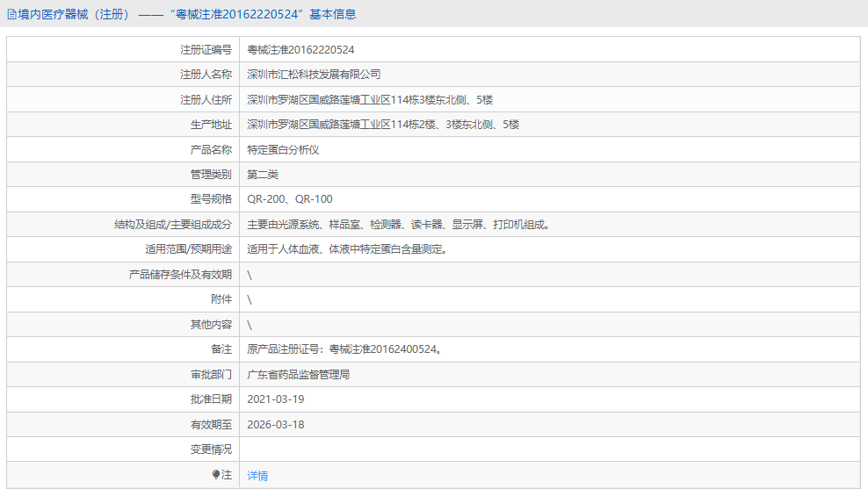Click the 备注 label

221,349
